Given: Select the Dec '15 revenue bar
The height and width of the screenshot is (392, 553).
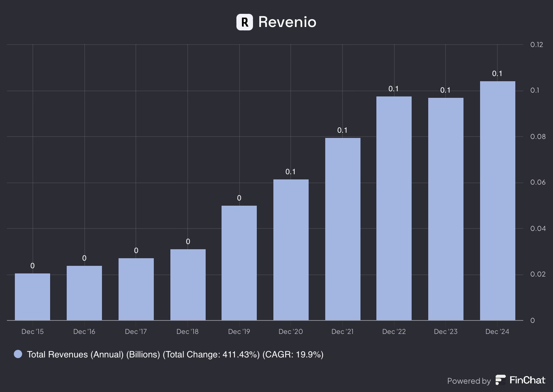Looking at the screenshot, I should [x=32, y=297].
